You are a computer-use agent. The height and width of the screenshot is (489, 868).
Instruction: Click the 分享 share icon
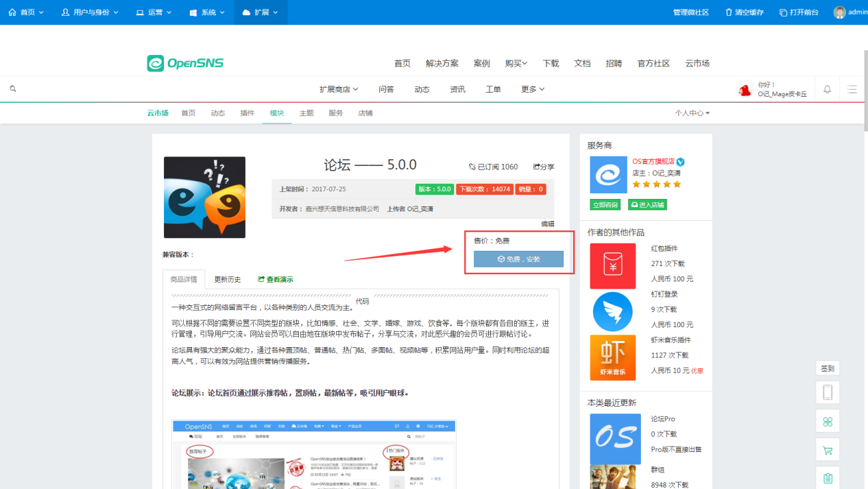point(537,167)
